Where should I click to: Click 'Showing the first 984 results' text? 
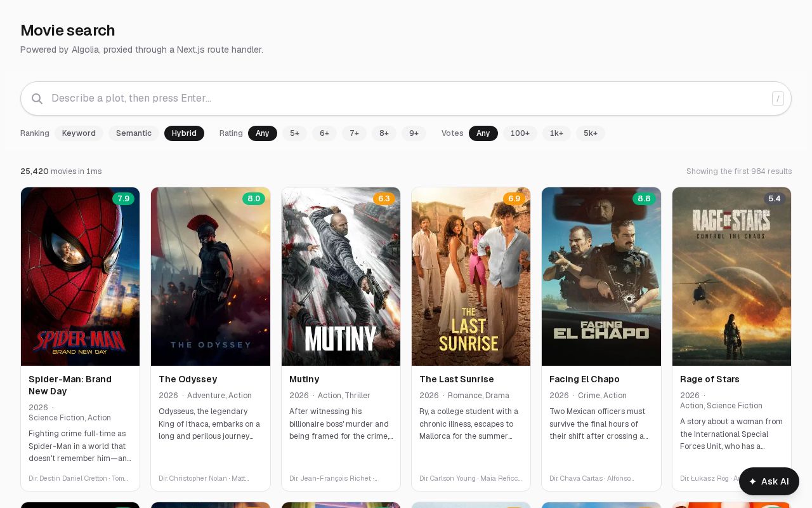tap(739, 171)
